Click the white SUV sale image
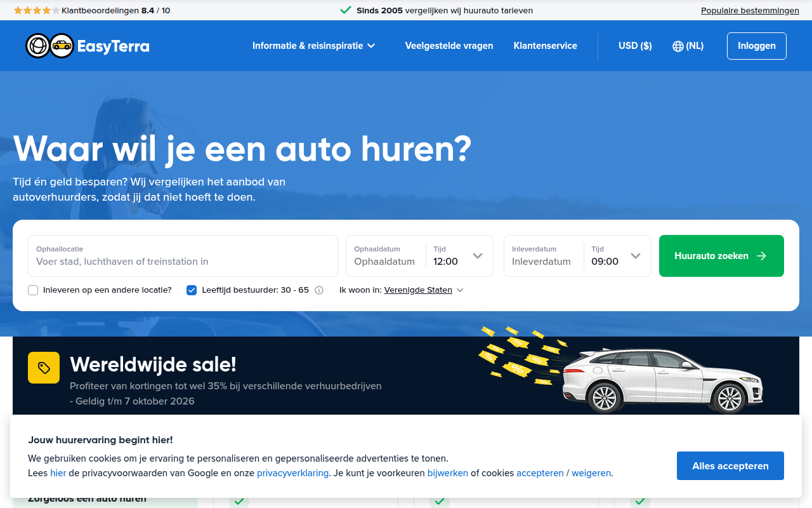Screen dimensions: 812x508 click(x=662, y=380)
